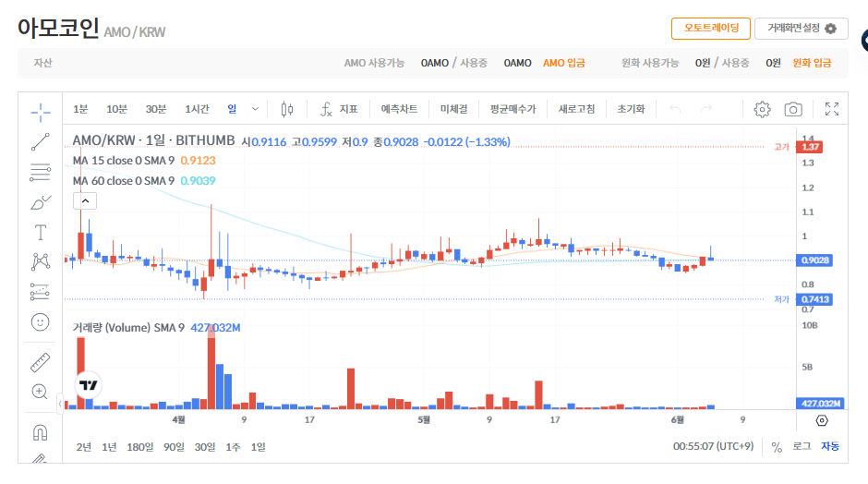Undo the last chart action
This screenshot has height=484, width=868.
click(675, 109)
